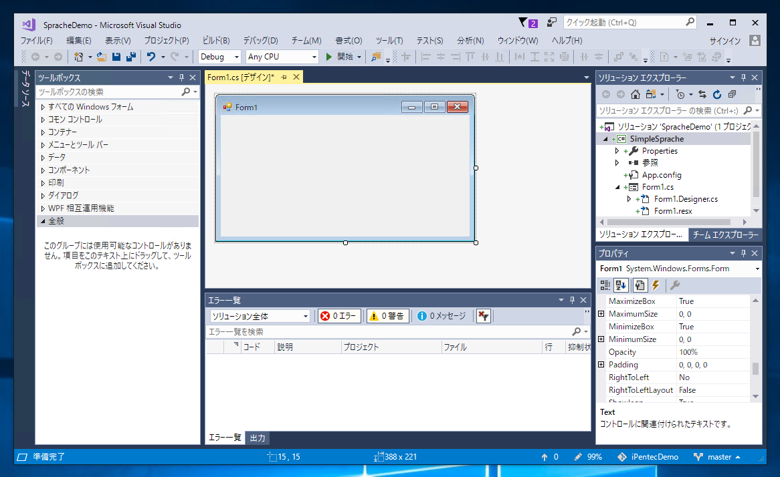Click the Collapse All icon in Solution Explorer

[x=732, y=94]
